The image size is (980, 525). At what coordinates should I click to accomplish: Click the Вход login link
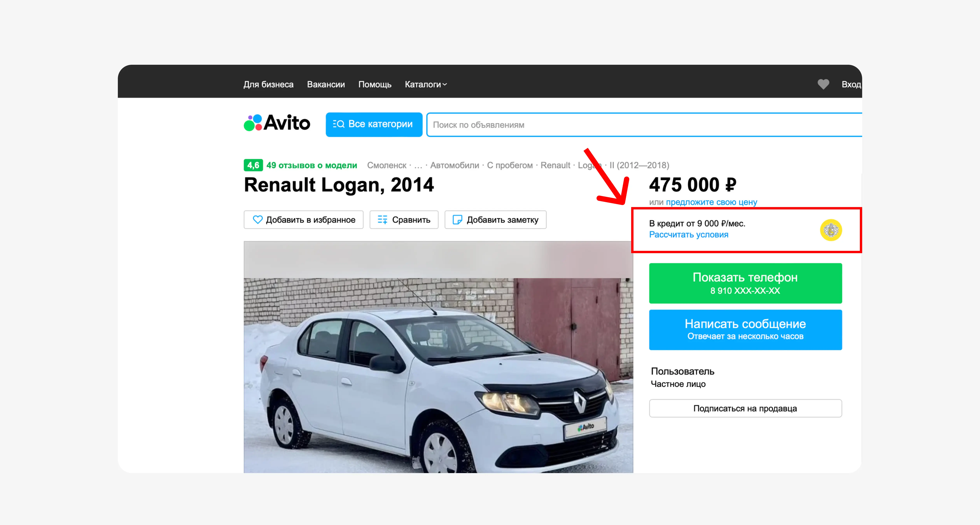[x=851, y=84]
